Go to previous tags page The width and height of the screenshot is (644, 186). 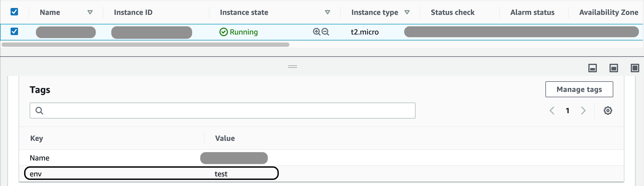(552, 111)
